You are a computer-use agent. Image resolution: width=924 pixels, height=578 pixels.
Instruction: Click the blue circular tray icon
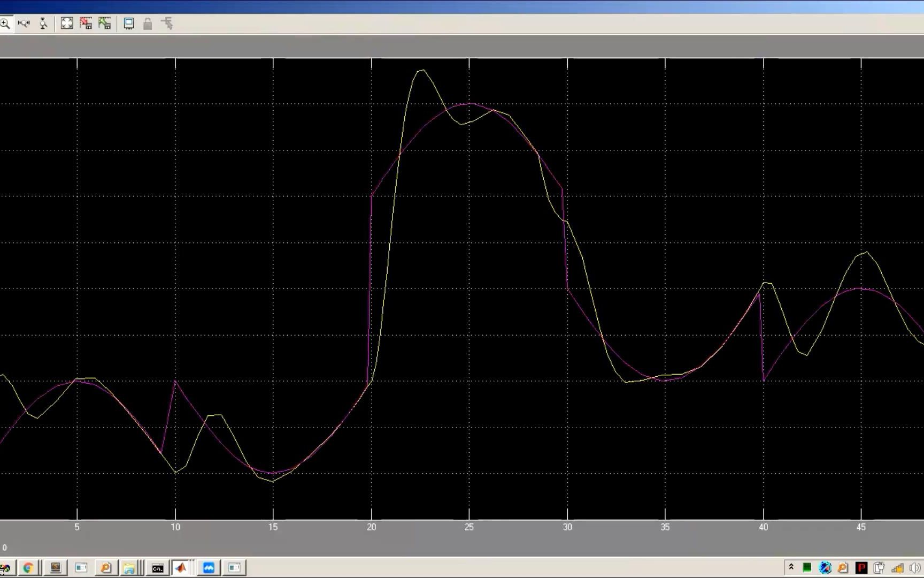[825, 567]
